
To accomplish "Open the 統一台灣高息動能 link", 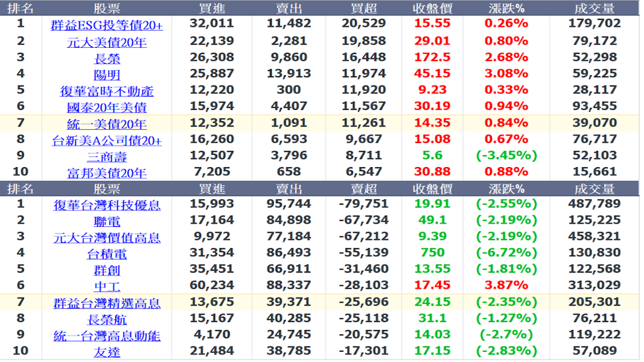I will point(107,336).
